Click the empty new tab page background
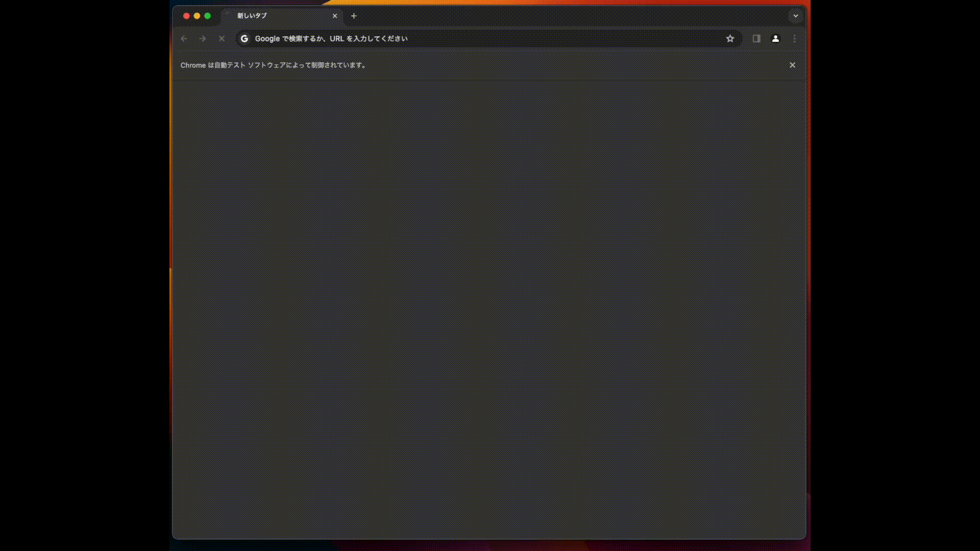This screenshot has width=980, height=551. tap(490, 306)
